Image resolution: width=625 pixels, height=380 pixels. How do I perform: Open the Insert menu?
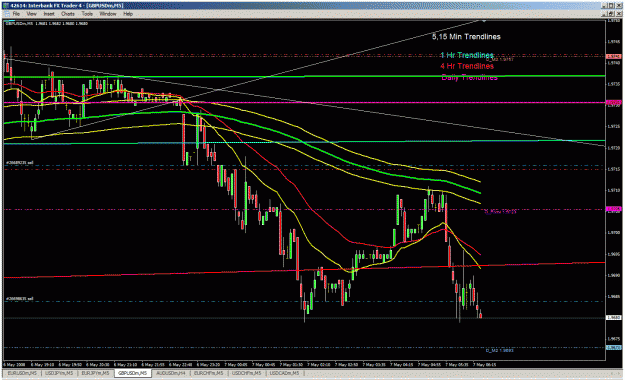click(49, 14)
